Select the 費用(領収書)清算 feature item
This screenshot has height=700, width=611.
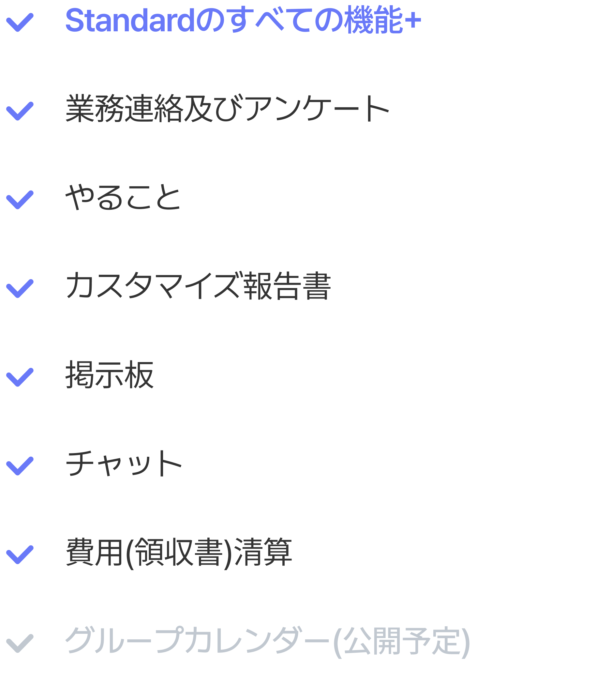pyautogui.click(x=179, y=553)
